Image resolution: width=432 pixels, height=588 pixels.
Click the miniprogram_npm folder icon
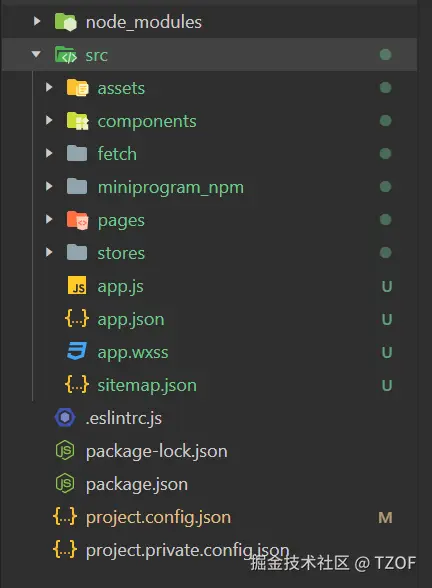77,186
